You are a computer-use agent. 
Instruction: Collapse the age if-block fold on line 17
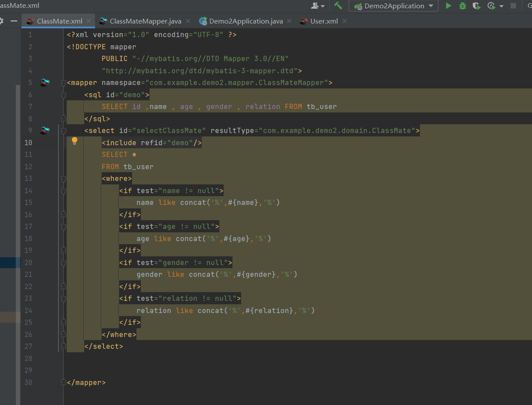(64, 226)
